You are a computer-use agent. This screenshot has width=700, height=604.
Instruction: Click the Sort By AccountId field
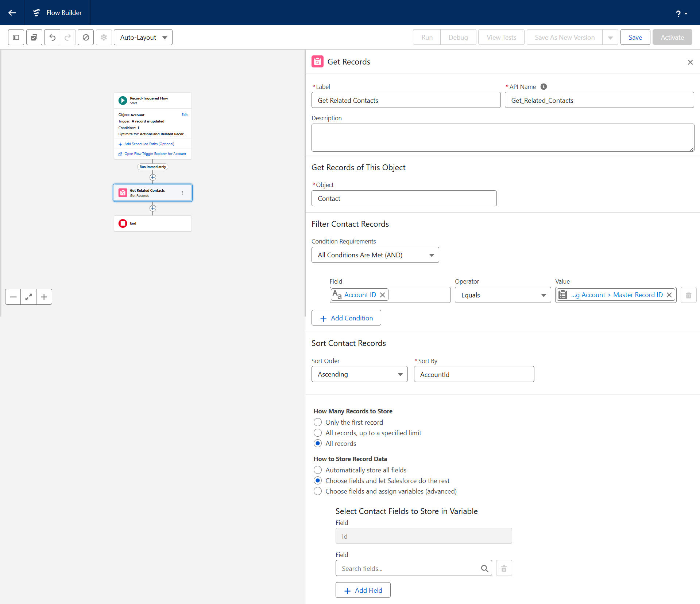474,374
